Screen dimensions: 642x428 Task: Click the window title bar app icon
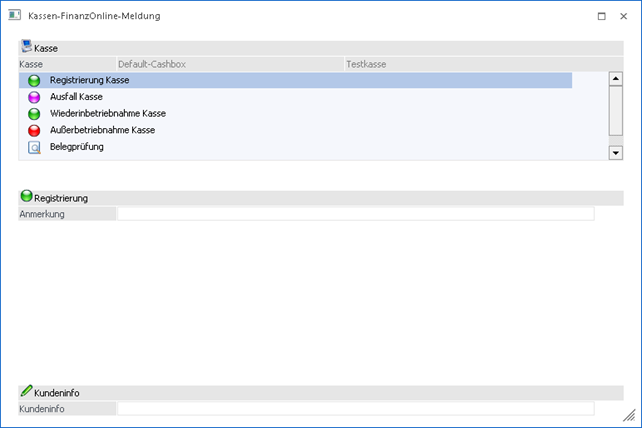(15, 16)
